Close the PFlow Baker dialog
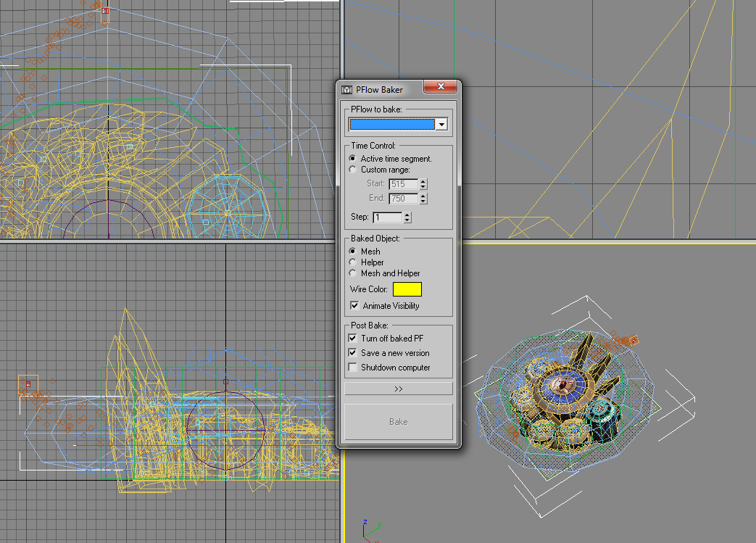756x543 pixels. pyautogui.click(x=441, y=86)
